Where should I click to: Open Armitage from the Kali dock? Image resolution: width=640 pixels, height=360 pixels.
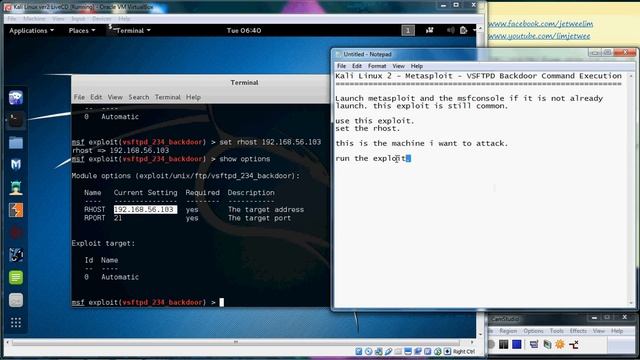[16, 188]
